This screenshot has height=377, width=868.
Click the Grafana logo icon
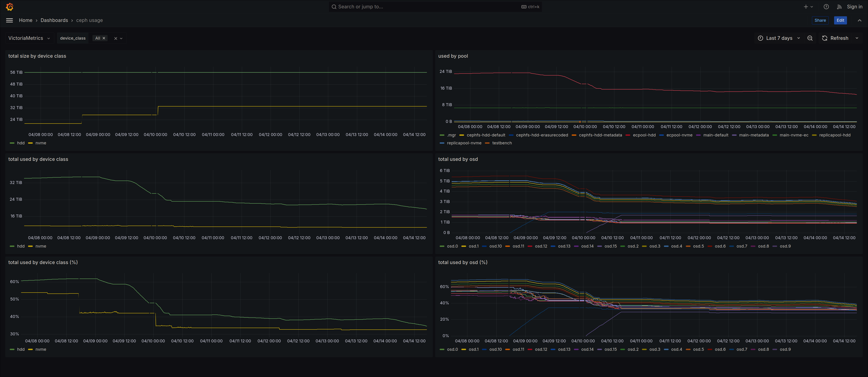point(10,7)
